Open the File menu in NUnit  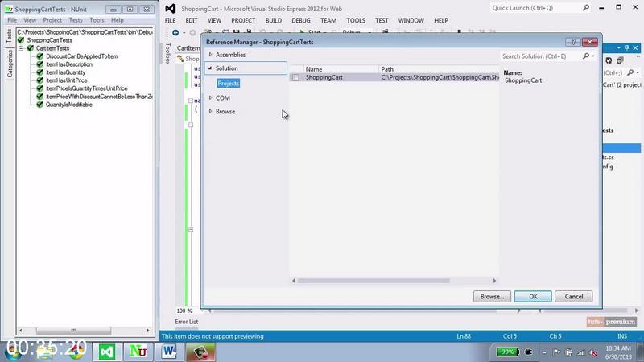click(x=12, y=19)
